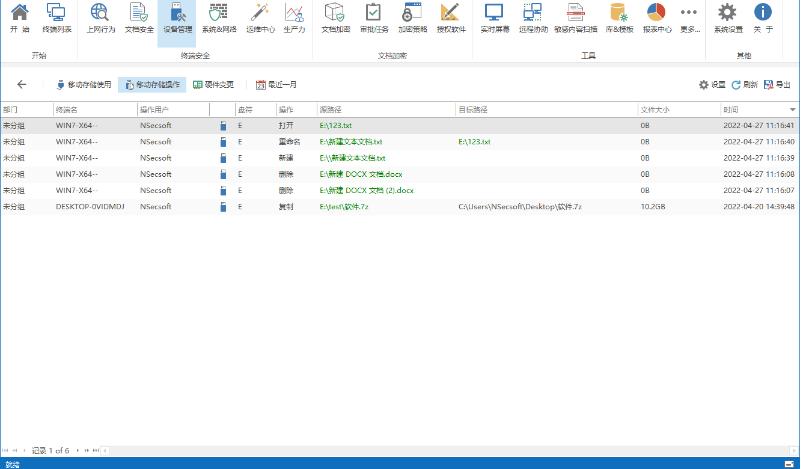
Task: Open 运维中心 operations center
Action: [x=261, y=17]
